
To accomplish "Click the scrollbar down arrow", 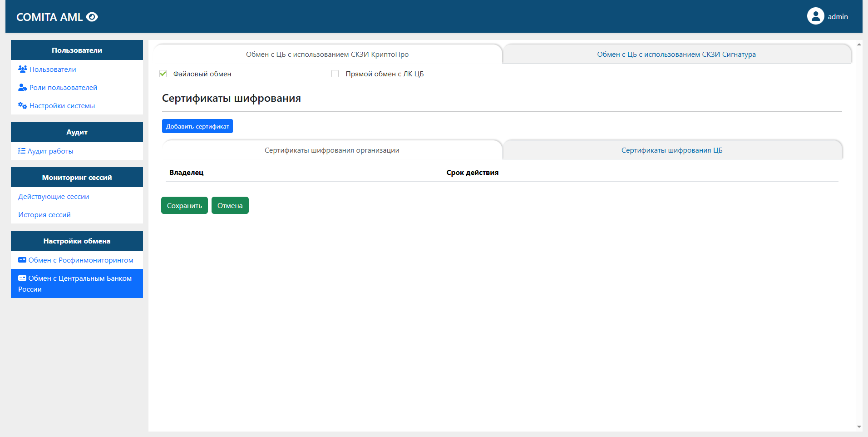I will click(859, 427).
